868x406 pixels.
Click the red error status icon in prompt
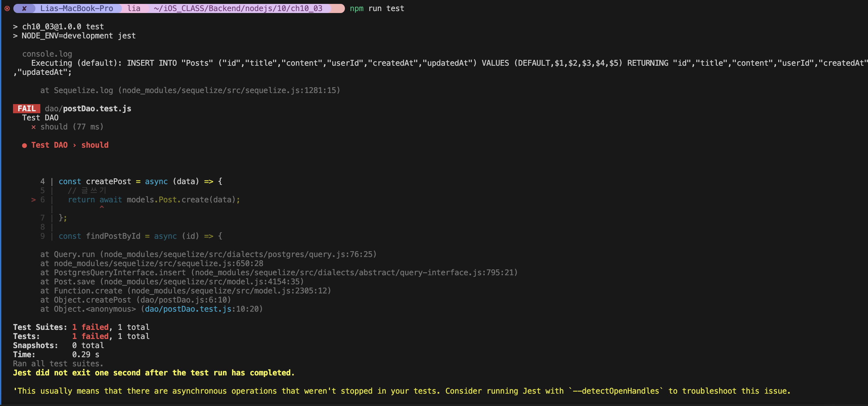[x=7, y=8]
